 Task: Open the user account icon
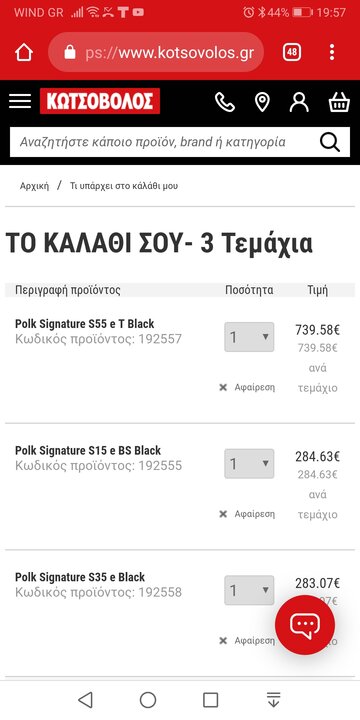[x=299, y=102]
